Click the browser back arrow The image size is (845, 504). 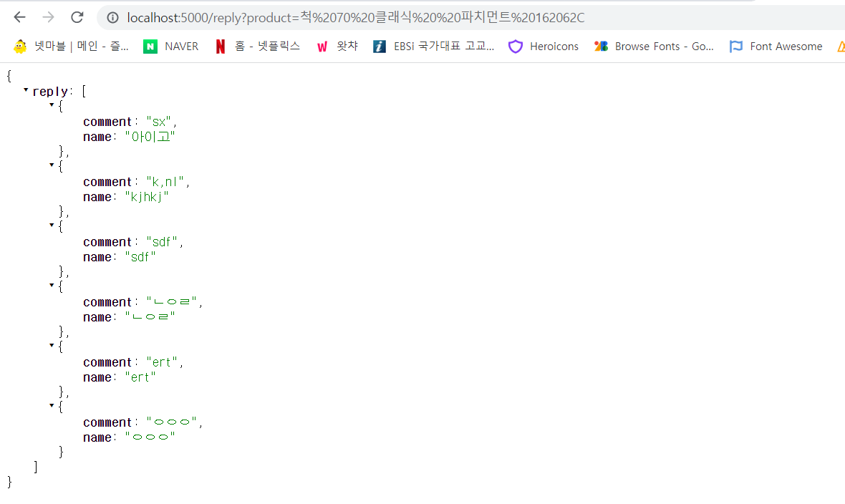20,17
